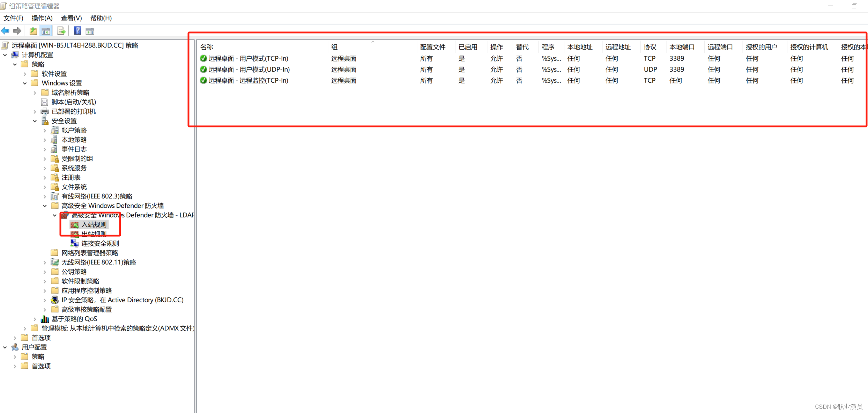This screenshot has width=868, height=413.
Task: Select 连接安全规则 connection security rules node
Action: point(100,243)
